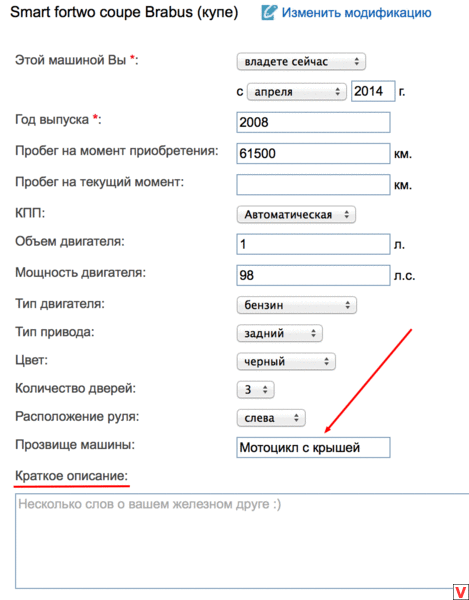Click the purchase mileage field showing 61500
469x600 pixels.
tap(313, 153)
